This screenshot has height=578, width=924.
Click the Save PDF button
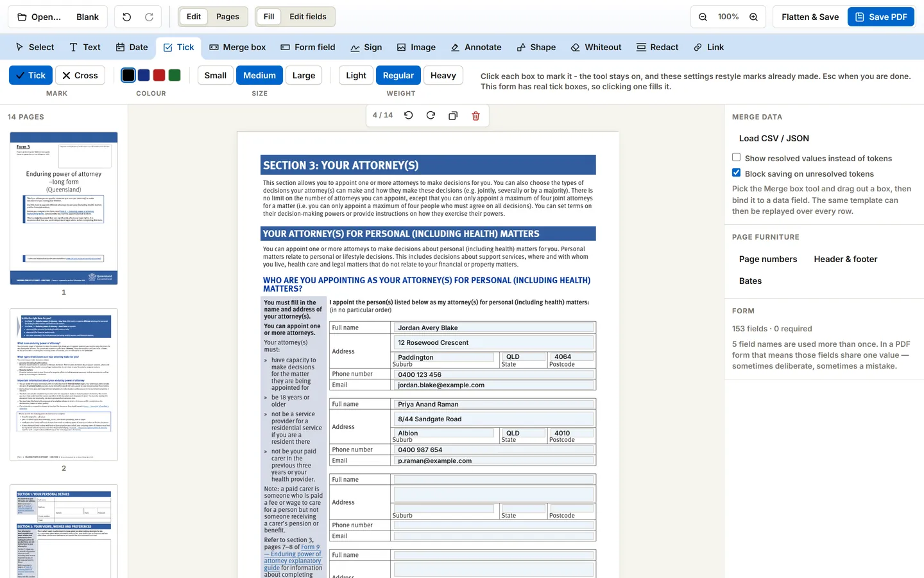(x=881, y=17)
